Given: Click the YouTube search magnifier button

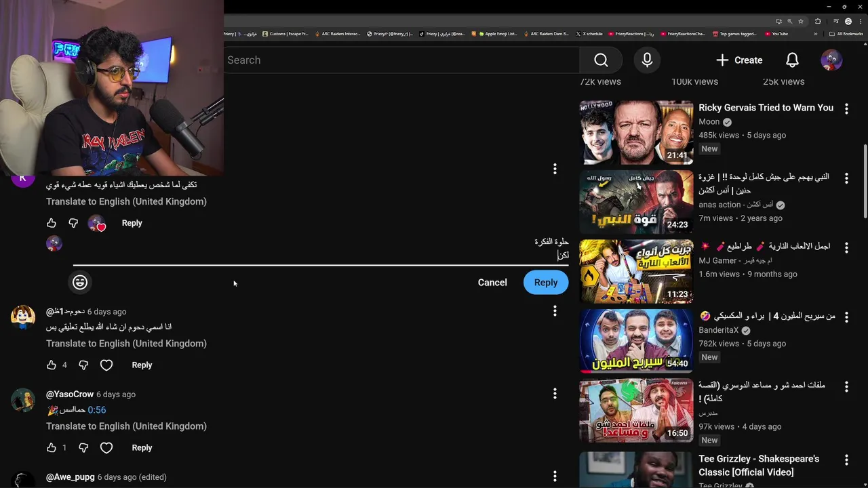Looking at the screenshot, I should 601,60.
